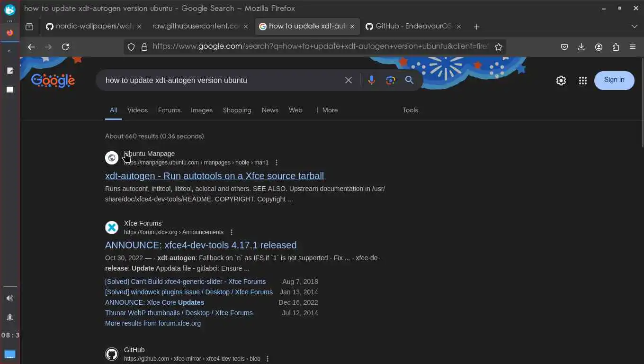Open Google quick settings gear icon
This screenshot has width=644, height=364.
(561, 81)
